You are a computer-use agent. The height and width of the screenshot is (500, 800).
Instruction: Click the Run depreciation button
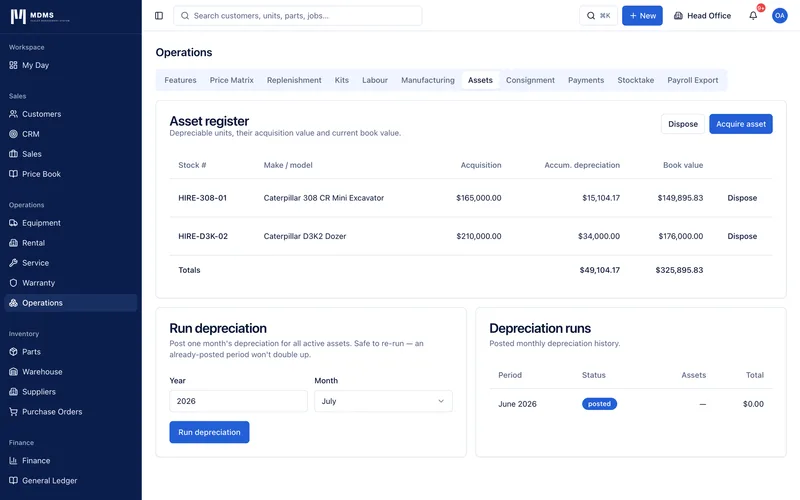pyautogui.click(x=209, y=432)
